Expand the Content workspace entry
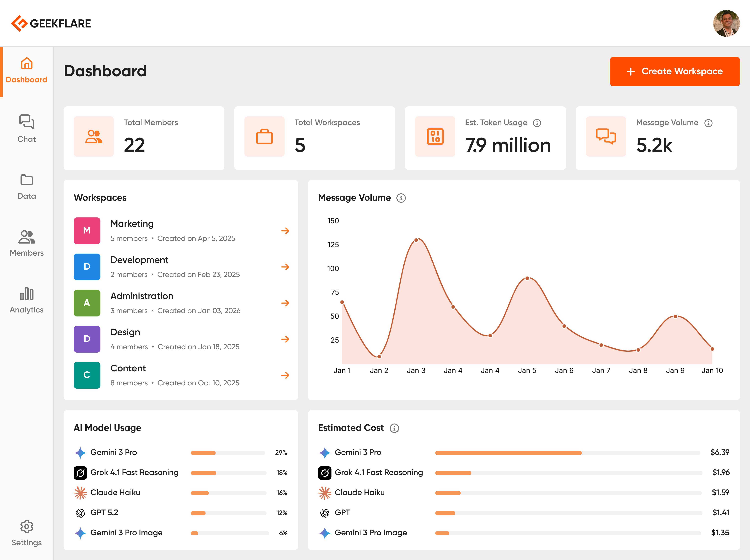Image resolution: width=750 pixels, height=560 pixels. coord(285,375)
